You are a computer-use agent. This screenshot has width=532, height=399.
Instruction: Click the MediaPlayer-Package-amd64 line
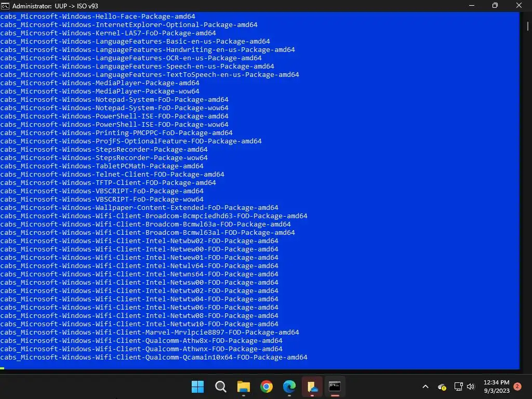coord(100,83)
